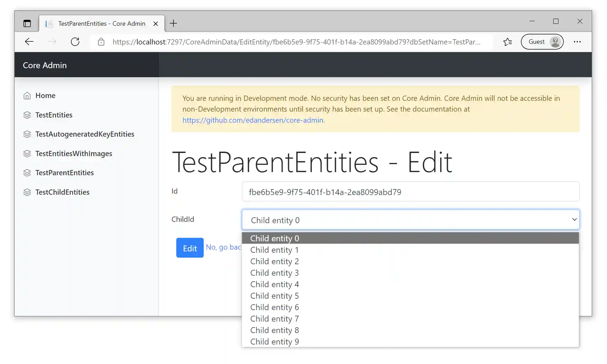Image resolution: width=607 pixels, height=364 pixels.
Task: Click the stack icon beside TestParentEntities
Action: click(27, 173)
